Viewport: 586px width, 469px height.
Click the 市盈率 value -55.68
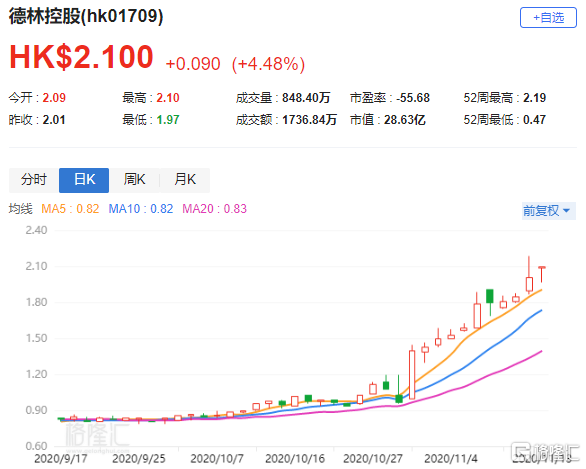click(413, 98)
